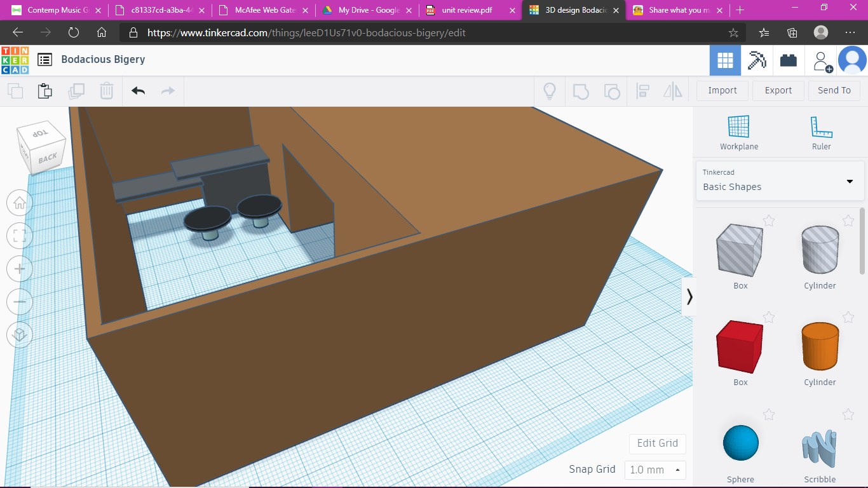Click the Bodacious Bigery design name
The height and width of the screenshot is (488, 868).
click(x=103, y=59)
